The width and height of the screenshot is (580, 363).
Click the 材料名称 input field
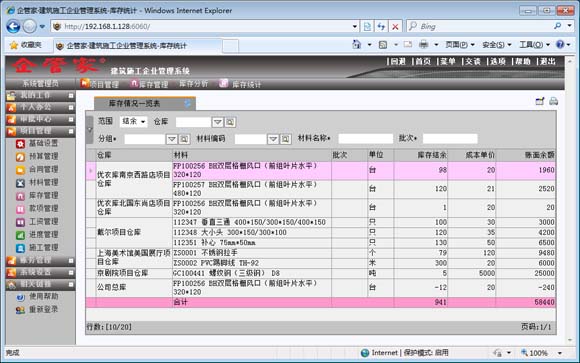(365, 138)
